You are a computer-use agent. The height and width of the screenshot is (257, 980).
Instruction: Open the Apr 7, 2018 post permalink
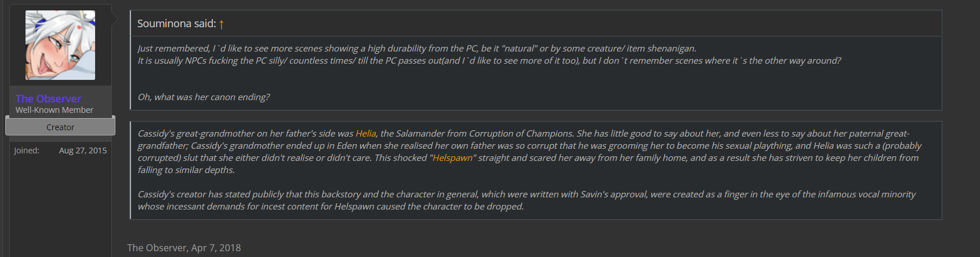point(216,248)
